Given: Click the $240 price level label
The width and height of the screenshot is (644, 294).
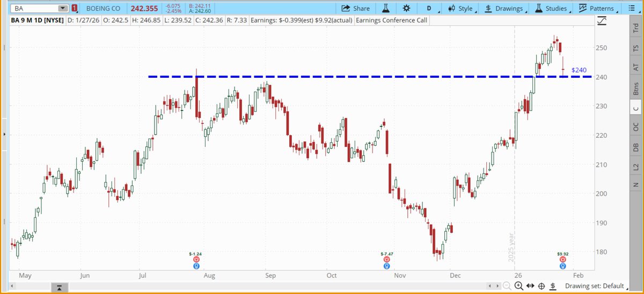Looking at the screenshot, I should 579,70.
